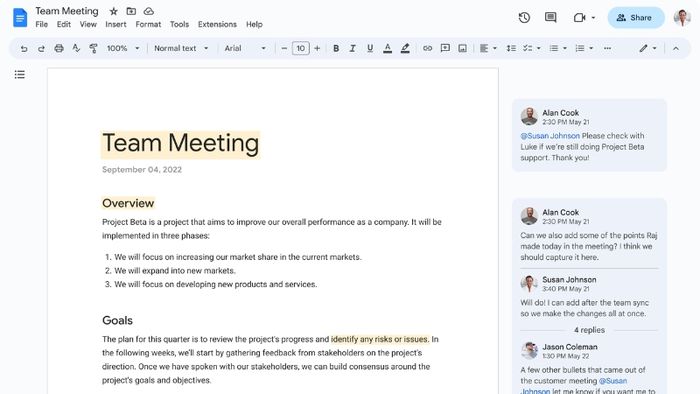Redo the last action

(x=41, y=48)
